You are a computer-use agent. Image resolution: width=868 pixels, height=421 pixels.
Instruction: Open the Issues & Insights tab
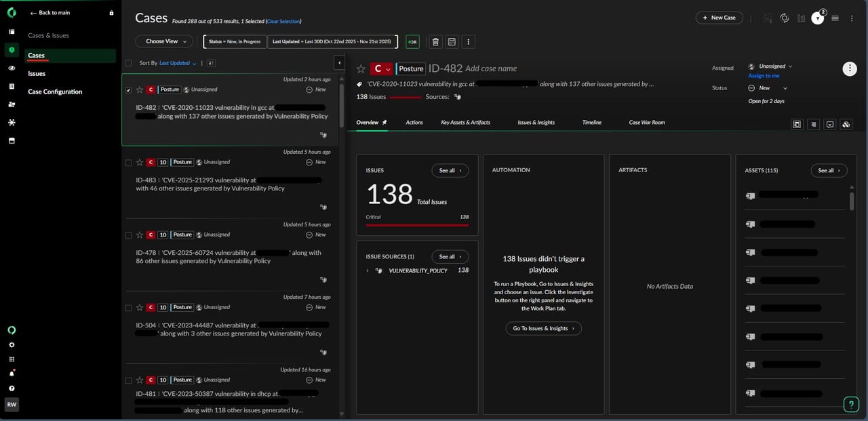point(536,123)
